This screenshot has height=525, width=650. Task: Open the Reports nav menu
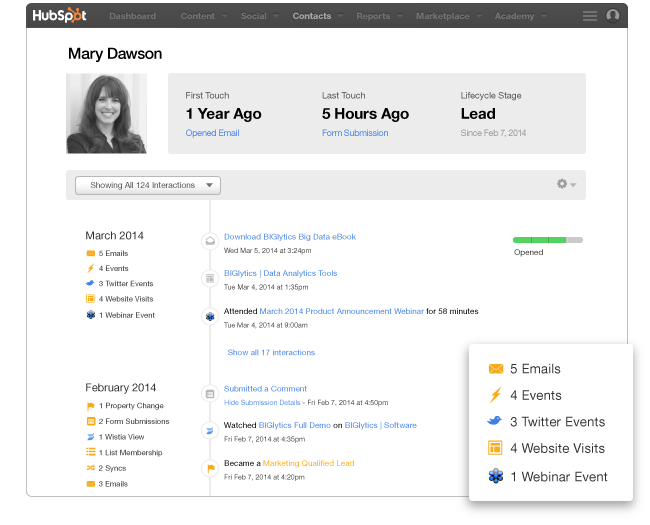(373, 16)
